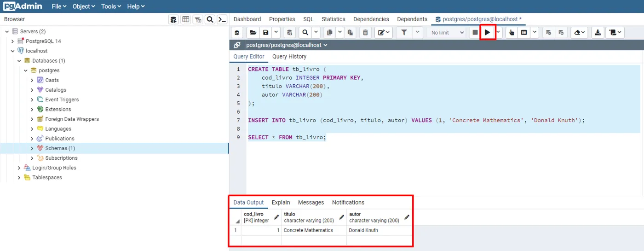Click Search Objects magnifier in Browser header
This screenshot has width=644, height=251.
pos(210,19)
